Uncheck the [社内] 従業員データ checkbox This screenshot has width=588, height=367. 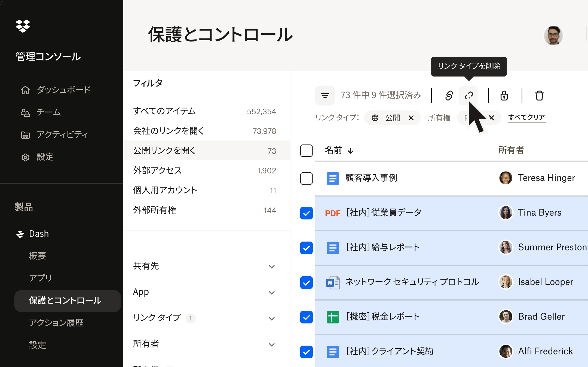[x=306, y=213]
